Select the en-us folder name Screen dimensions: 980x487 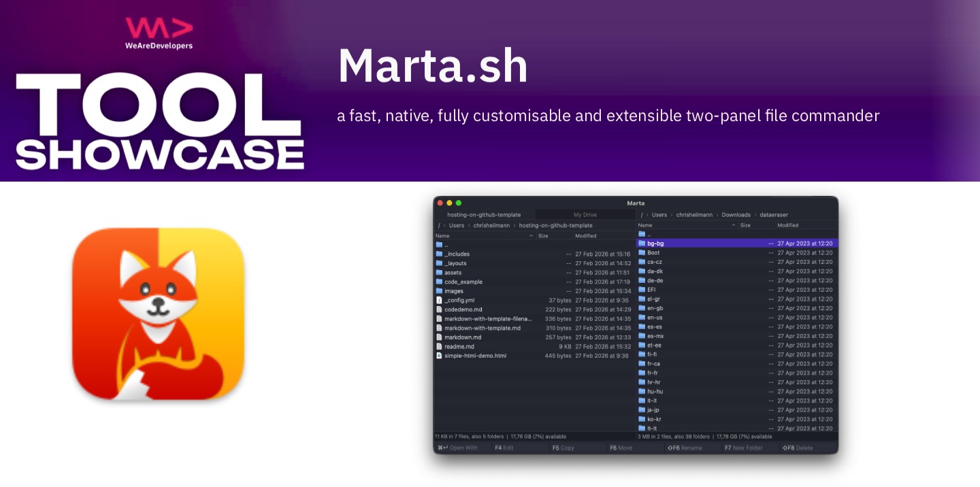(655, 317)
